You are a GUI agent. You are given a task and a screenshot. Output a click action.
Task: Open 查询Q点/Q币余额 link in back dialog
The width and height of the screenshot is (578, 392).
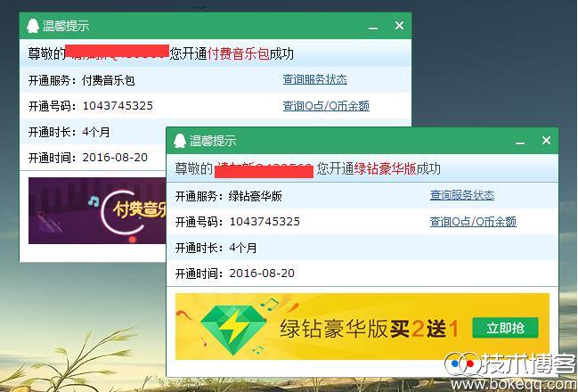(x=326, y=106)
